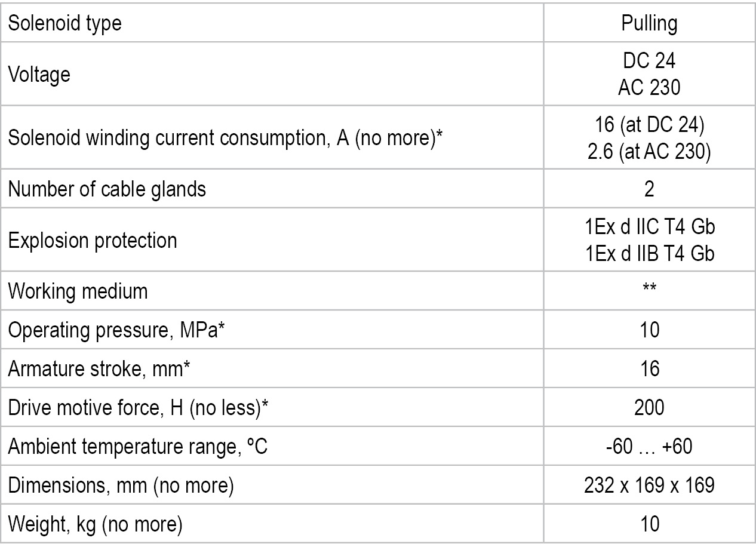Select the AC 230 voltage text
Screen dimensions: 756x553
point(649,88)
